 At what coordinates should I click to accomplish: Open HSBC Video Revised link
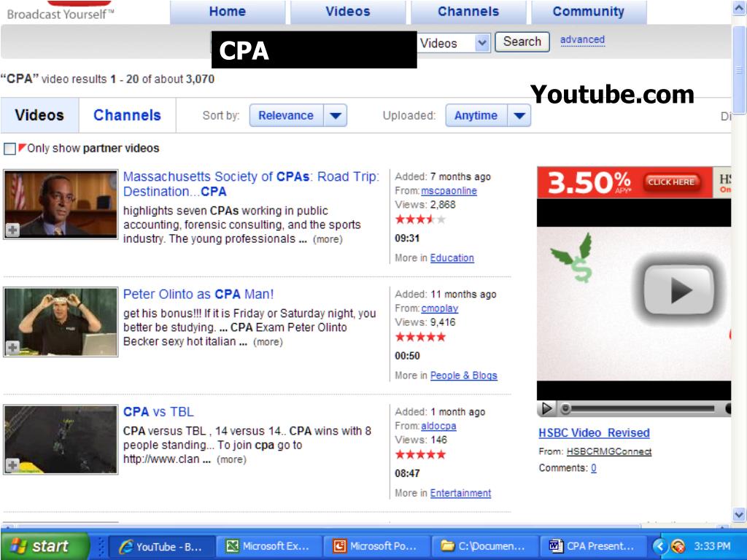pos(594,433)
